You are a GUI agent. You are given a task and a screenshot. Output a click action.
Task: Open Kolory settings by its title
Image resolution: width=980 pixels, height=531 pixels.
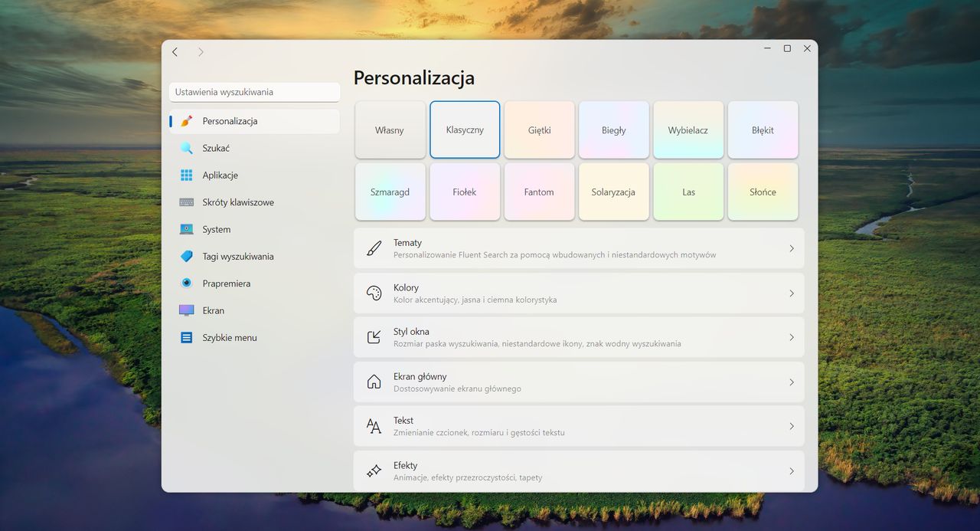tap(406, 287)
